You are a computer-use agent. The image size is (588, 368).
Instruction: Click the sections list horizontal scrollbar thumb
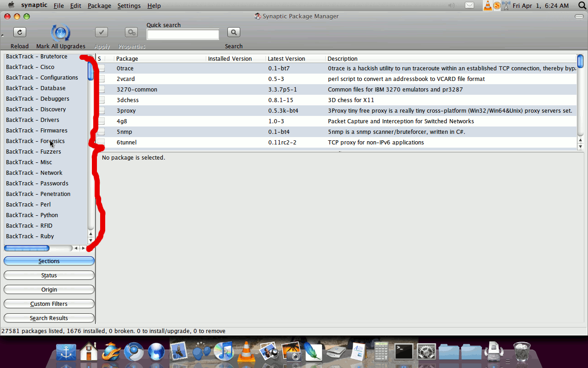coord(27,248)
